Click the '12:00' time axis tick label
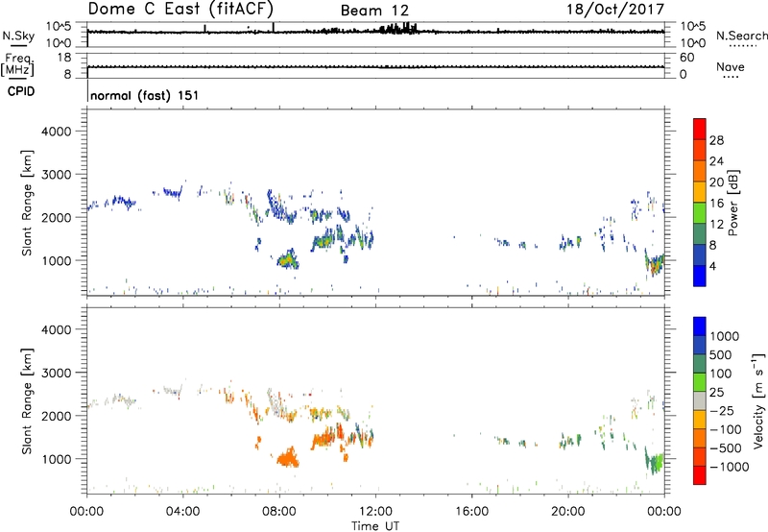768x532 pixels. point(375,512)
